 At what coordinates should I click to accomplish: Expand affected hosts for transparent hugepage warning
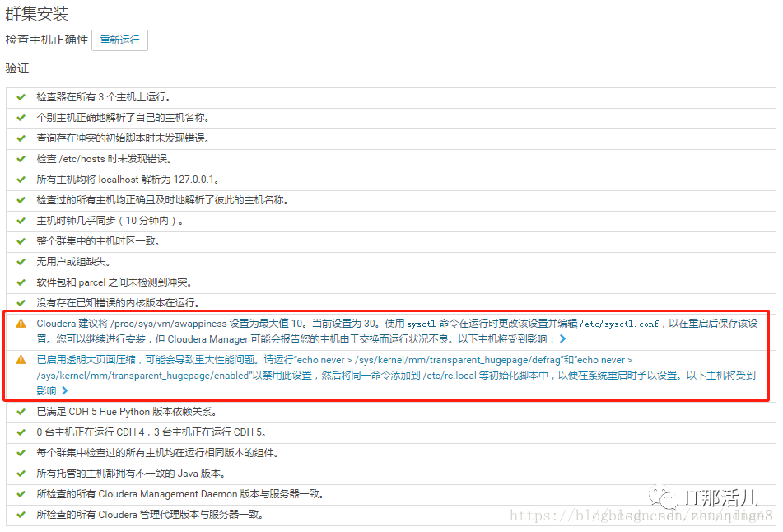click(x=64, y=390)
